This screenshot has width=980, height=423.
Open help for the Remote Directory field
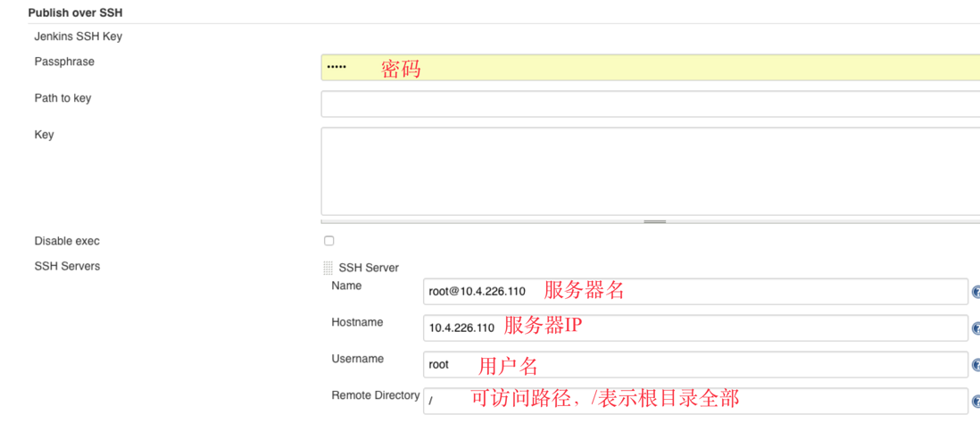(x=976, y=402)
